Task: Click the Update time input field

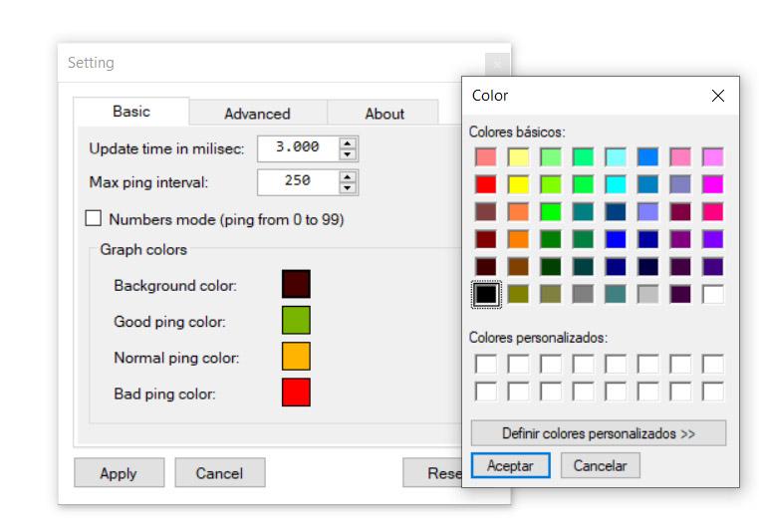Action: (x=297, y=147)
